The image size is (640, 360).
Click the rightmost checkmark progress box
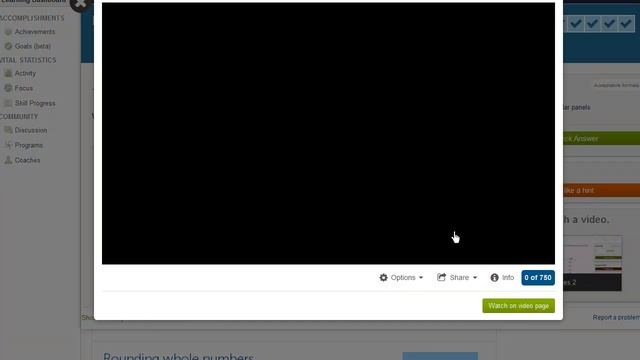tap(626, 24)
